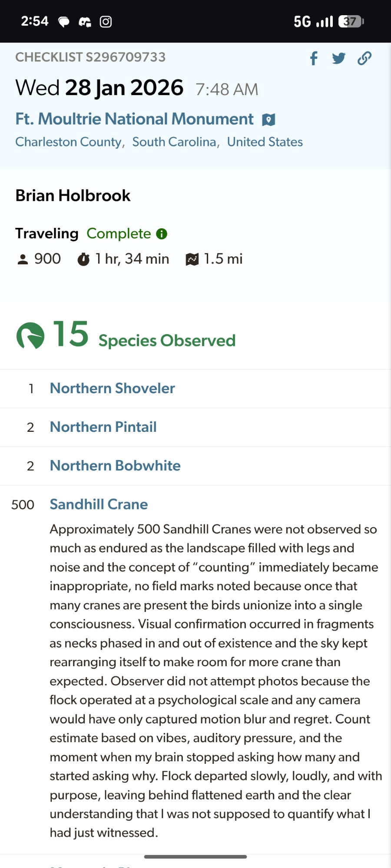
Task: Open South Carolina region link
Action: click(174, 142)
